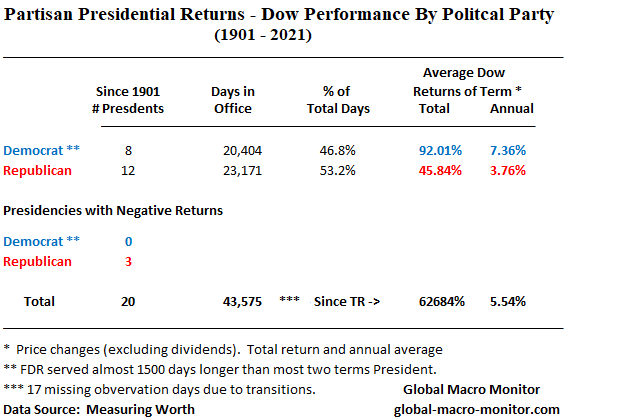Select the red "Republican" label in the top table
The height and width of the screenshot is (419, 620).
click(38, 170)
